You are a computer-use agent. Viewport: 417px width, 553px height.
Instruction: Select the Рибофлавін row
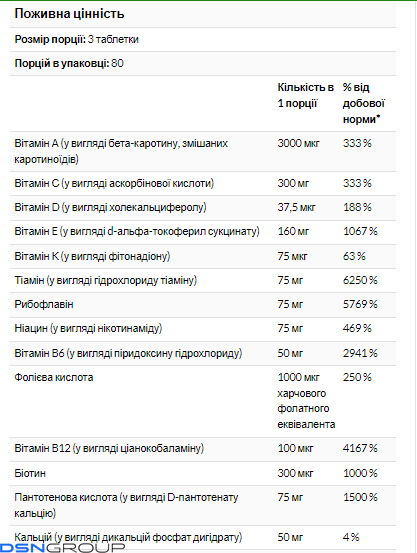203,304
